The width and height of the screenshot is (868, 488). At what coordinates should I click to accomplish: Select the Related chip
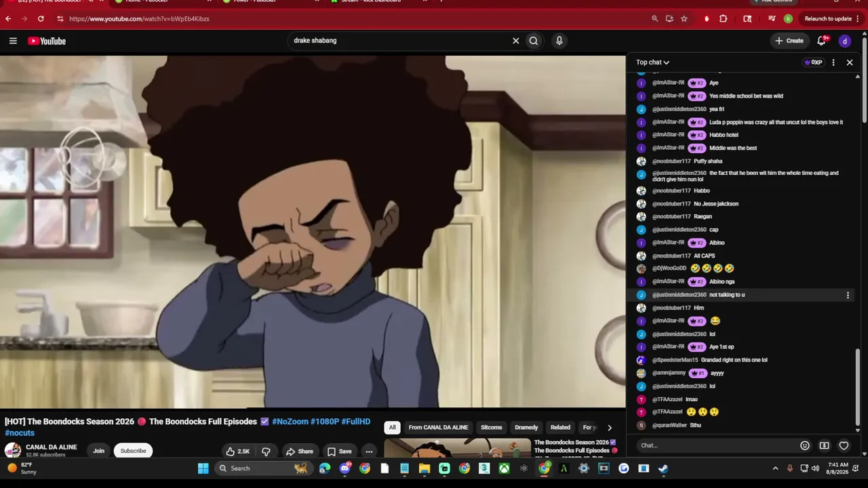[560, 428]
